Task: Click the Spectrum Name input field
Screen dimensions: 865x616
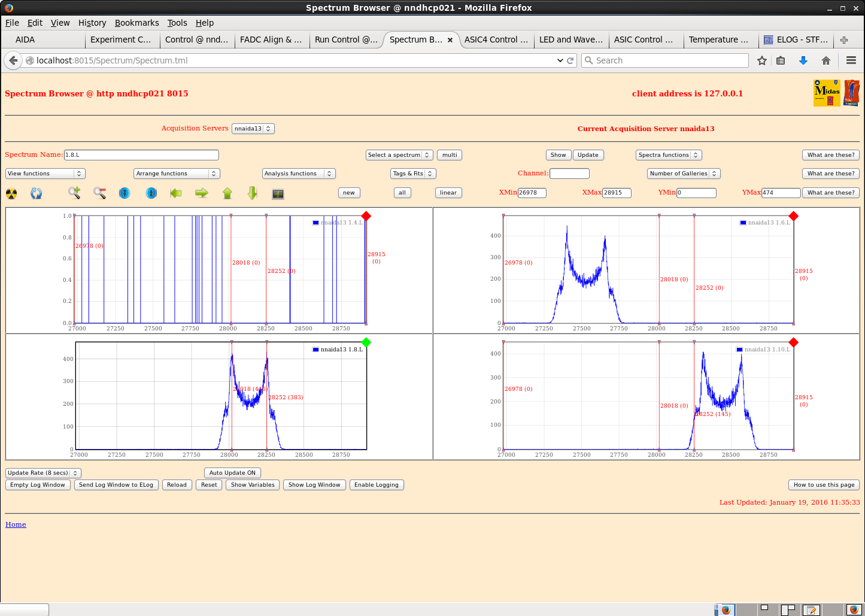Action: pyautogui.click(x=141, y=155)
